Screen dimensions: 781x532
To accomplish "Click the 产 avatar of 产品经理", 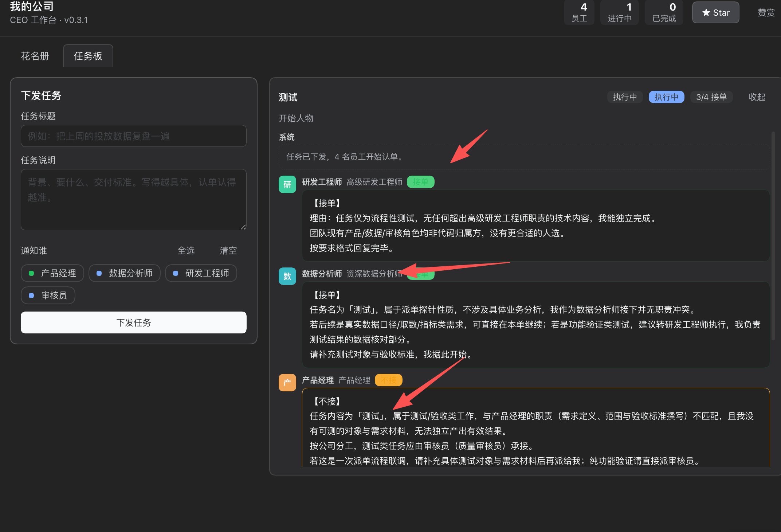I will [x=287, y=383].
